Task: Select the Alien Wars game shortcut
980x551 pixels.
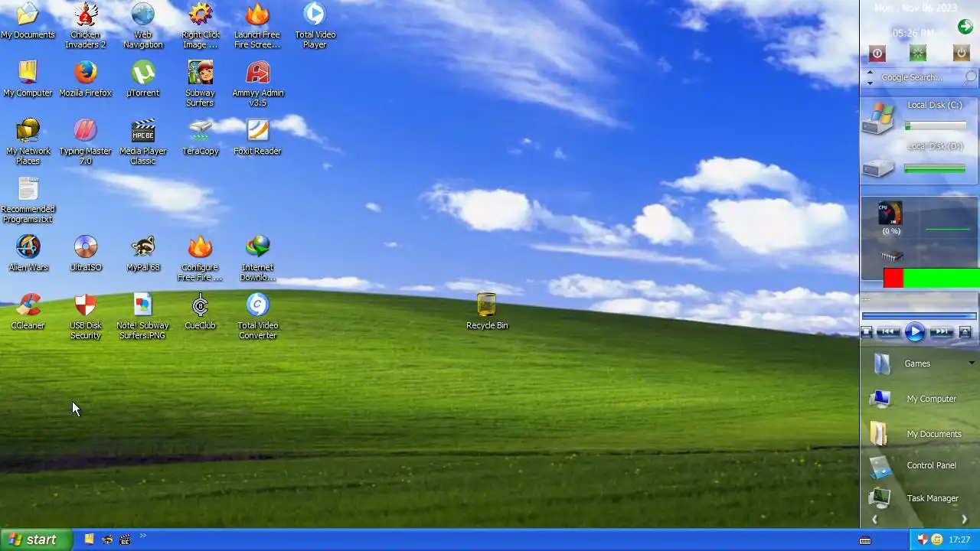Action: [28, 253]
